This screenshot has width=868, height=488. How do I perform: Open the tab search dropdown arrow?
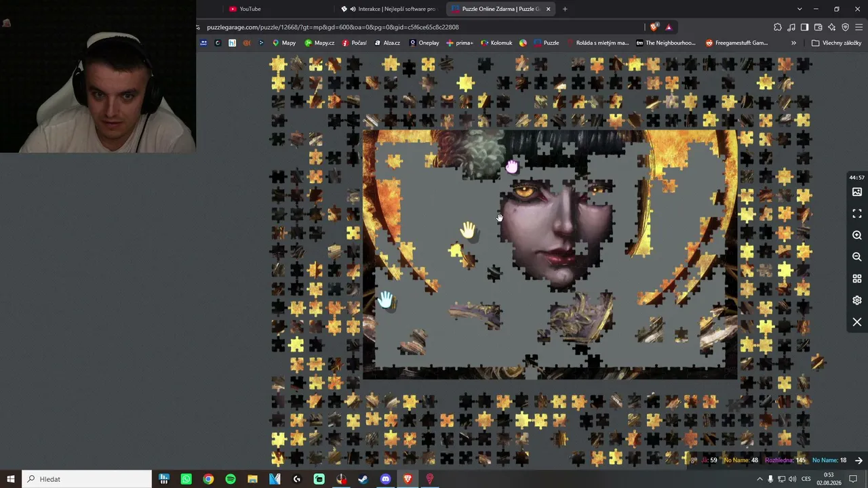[800, 9]
